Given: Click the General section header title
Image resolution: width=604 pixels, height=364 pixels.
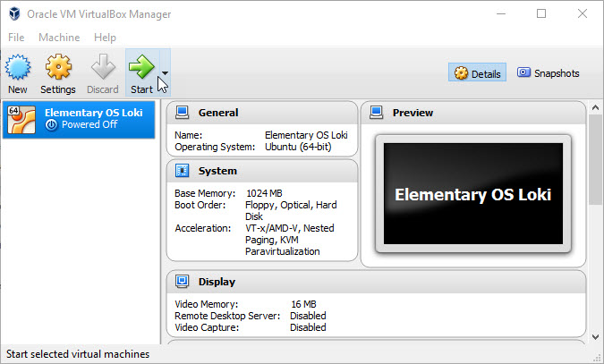Looking at the screenshot, I should (x=218, y=113).
